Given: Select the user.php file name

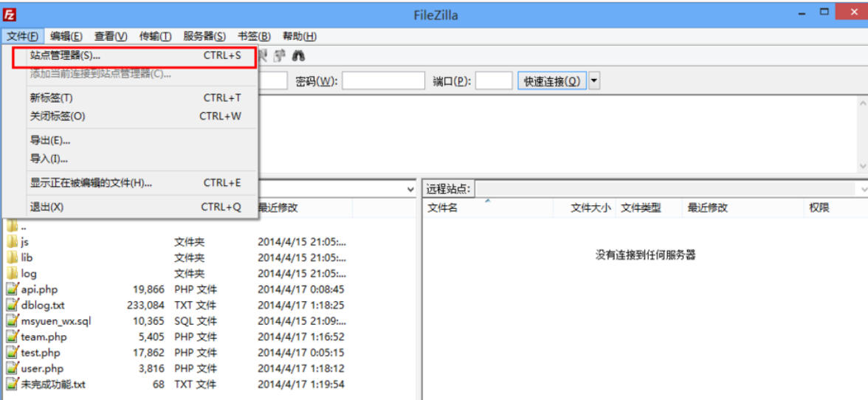Looking at the screenshot, I should click(42, 368).
